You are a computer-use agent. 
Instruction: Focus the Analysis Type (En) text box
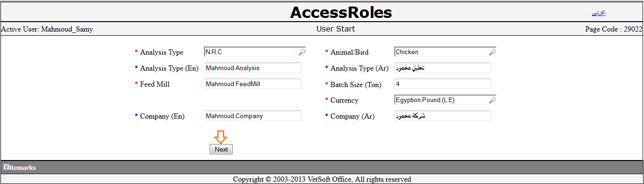coord(253,68)
